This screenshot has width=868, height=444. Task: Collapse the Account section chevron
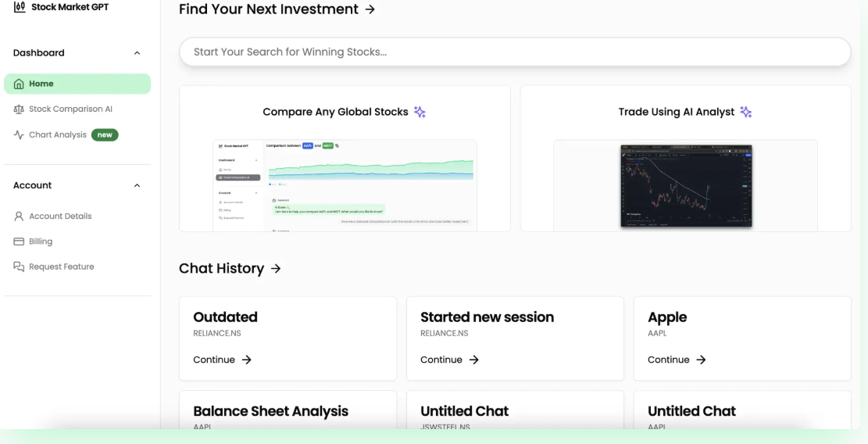click(138, 185)
